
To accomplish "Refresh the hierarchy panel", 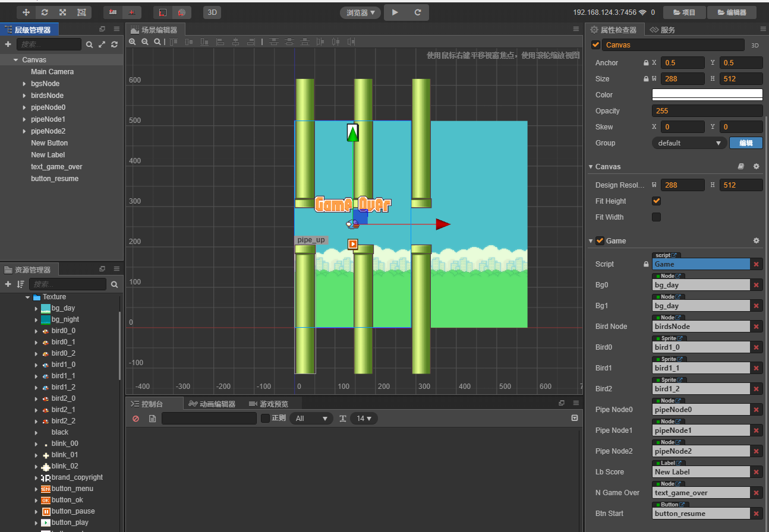I will pyautogui.click(x=114, y=45).
